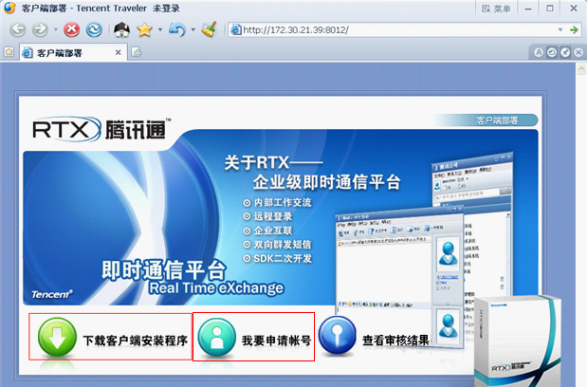Screen dimensions: 588x388
Task: Click the second round tab bar icon
Action: pyautogui.click(x=552, y=52)
